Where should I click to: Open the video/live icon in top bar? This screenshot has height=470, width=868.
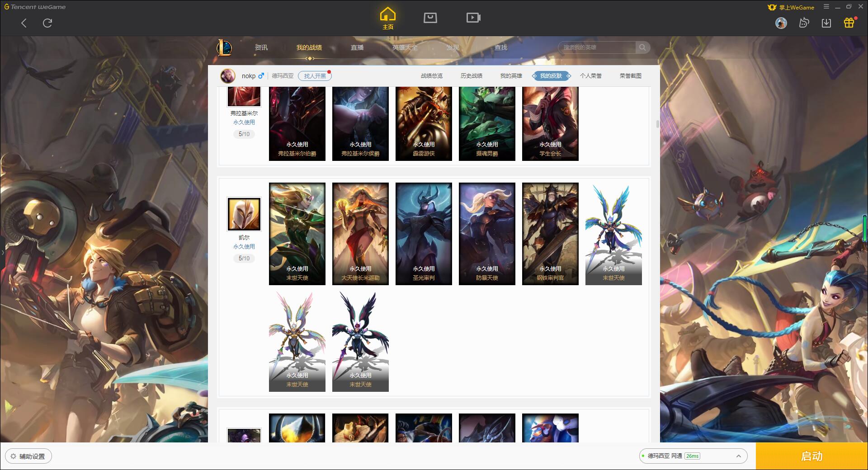(473, 18)
